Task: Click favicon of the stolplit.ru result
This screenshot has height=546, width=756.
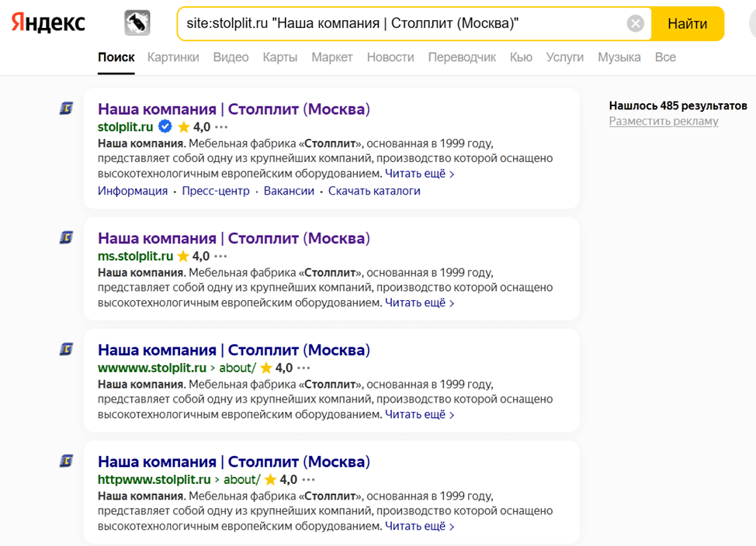Action: click(x=67, y=108)
